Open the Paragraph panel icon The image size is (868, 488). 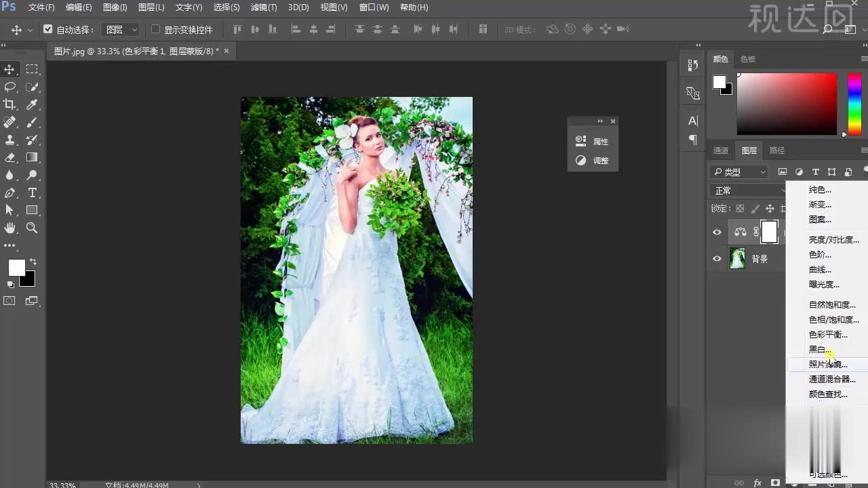692,139
